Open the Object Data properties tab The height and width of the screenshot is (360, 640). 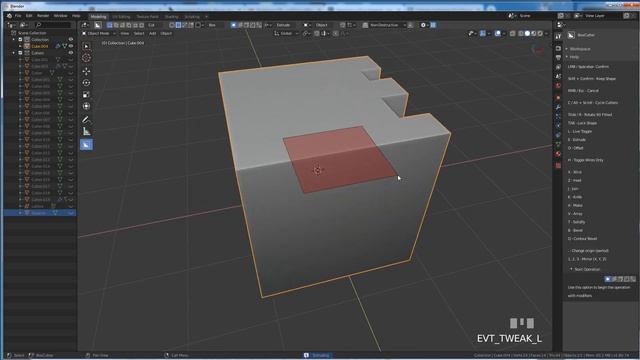[558, 145]
